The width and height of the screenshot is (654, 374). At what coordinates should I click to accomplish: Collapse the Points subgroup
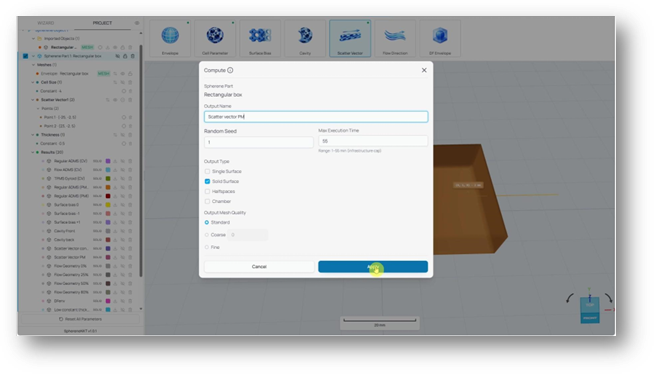point(38,108)
